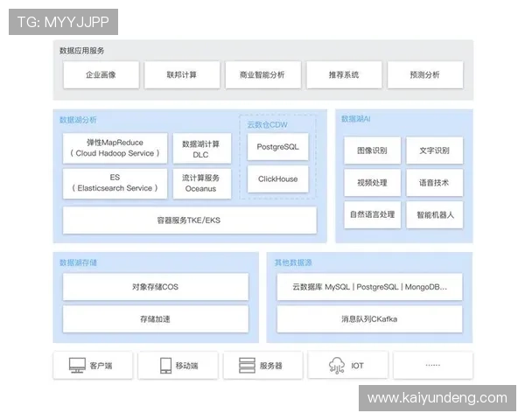Image resolution: width=525 pixels, height=420 pixels.
Task: Click the 对象存储COS box
Action: [156, 287]
